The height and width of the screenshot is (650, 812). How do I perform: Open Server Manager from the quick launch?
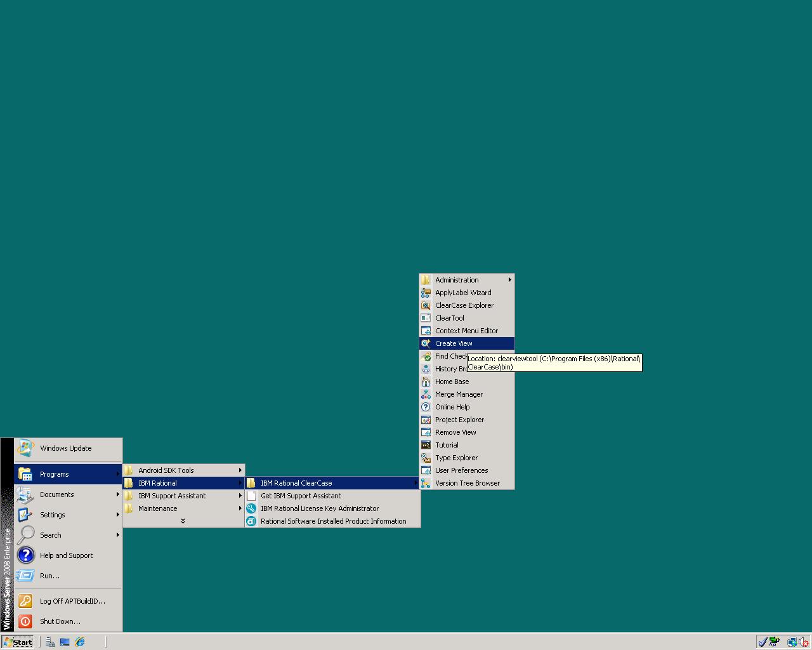(50, 642)
